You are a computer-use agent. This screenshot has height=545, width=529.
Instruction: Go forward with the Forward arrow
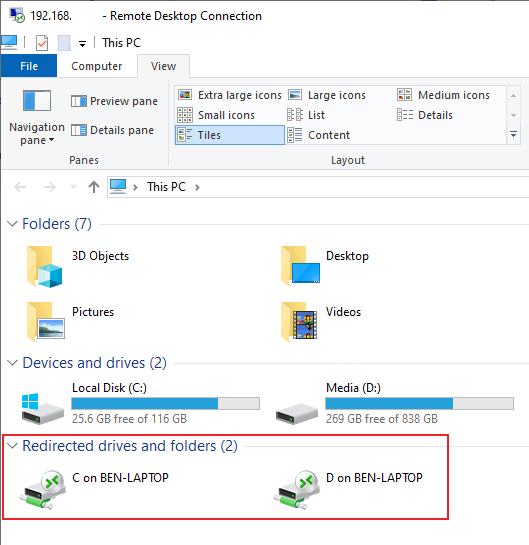50,187
